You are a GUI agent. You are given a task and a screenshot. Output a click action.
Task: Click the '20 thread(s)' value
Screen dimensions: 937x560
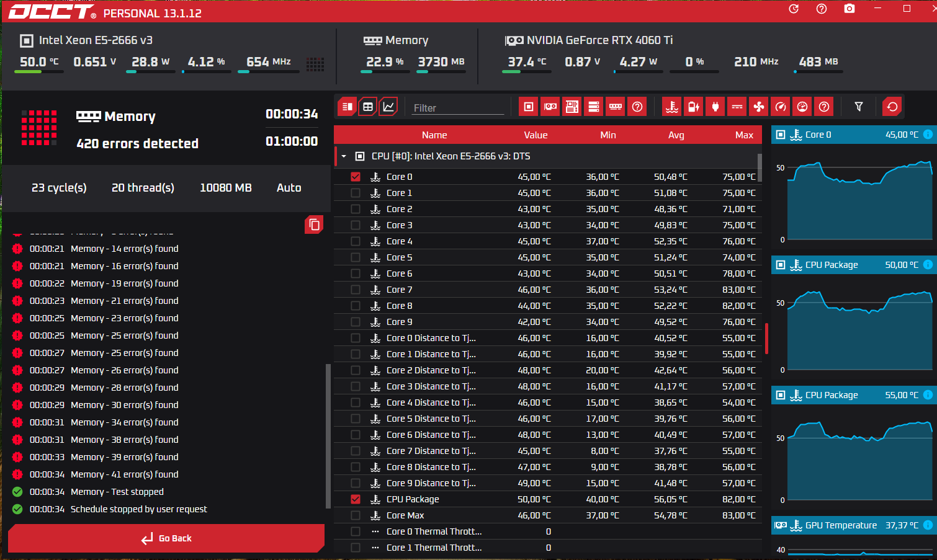[143, 187]
